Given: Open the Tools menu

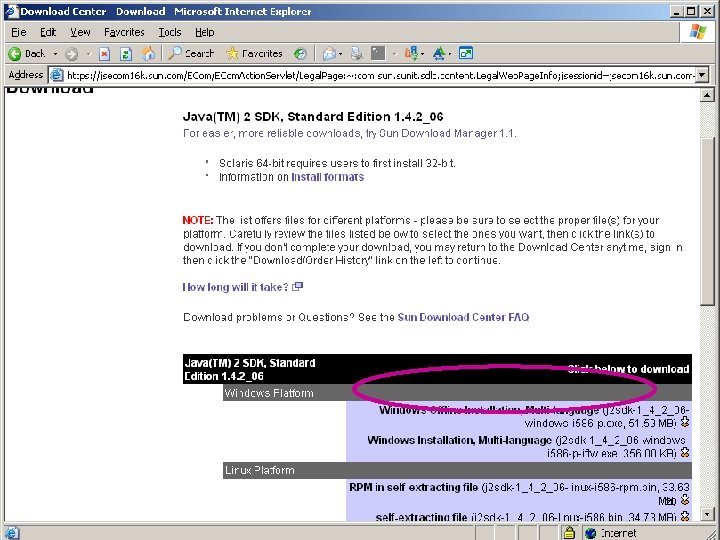Looking at the screenshot, I should tap(170, 33).
